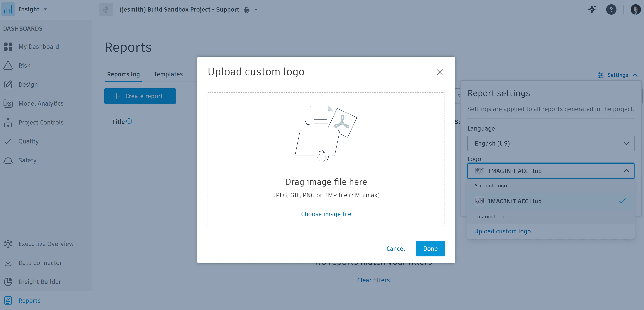Expand the English (US) language dropdown
The width and height of the screenshot is (644, 310).
point(550,143)
